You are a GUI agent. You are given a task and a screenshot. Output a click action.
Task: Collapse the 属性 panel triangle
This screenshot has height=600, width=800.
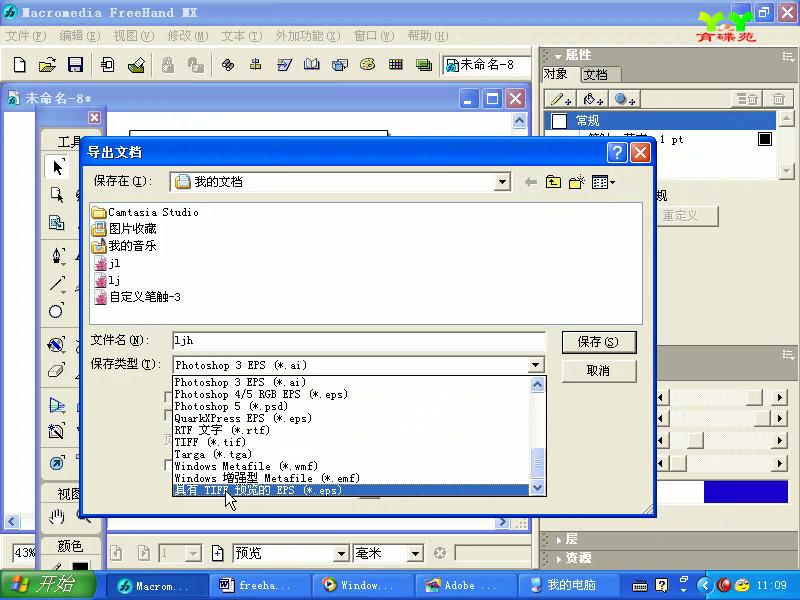[559, 56]
